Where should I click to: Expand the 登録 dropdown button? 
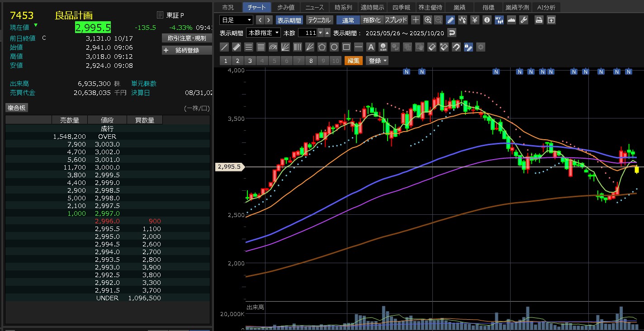[378, 61]
